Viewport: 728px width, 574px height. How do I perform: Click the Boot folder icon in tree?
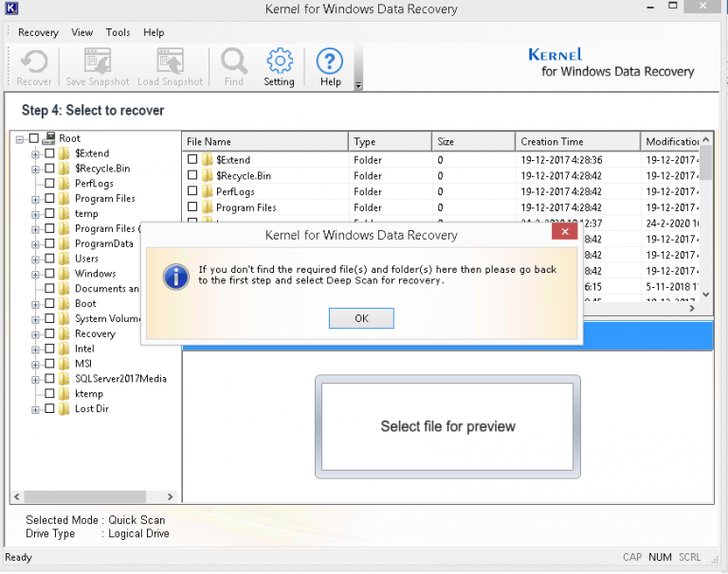coord(64,303)
